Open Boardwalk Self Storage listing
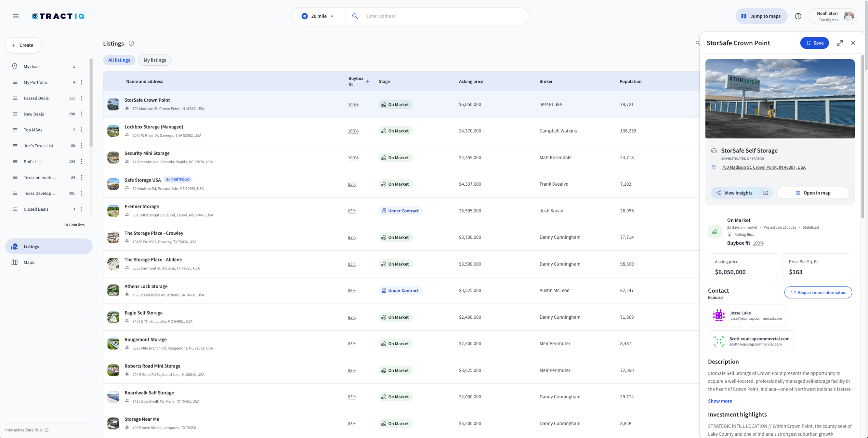This screenshot has width=868, height=438. pos(149,393)
